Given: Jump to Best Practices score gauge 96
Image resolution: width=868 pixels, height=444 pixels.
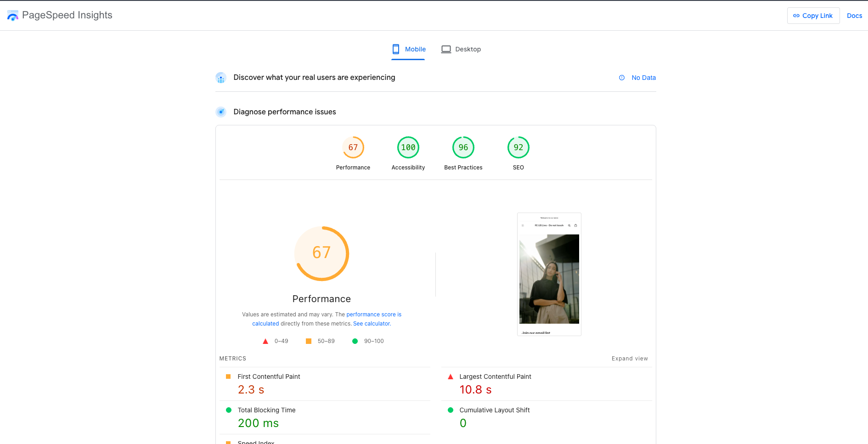Looking at the screenshot, I should pos(463,148).
